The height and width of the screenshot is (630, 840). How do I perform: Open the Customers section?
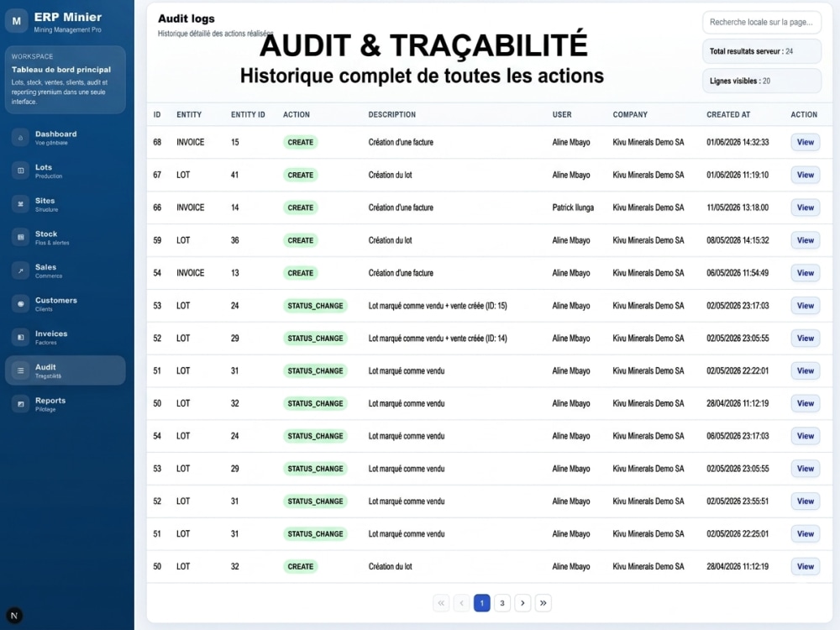pos(66,304)
